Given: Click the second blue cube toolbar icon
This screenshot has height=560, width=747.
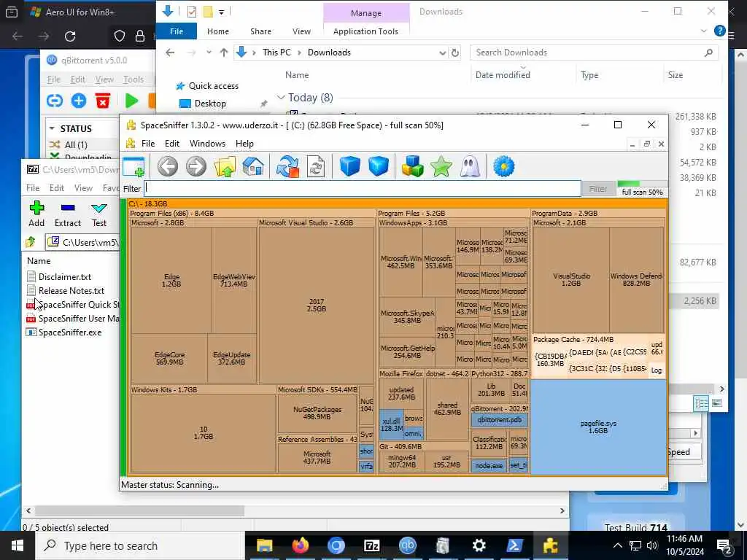Looking at the screenshot, I should [379, 167].
